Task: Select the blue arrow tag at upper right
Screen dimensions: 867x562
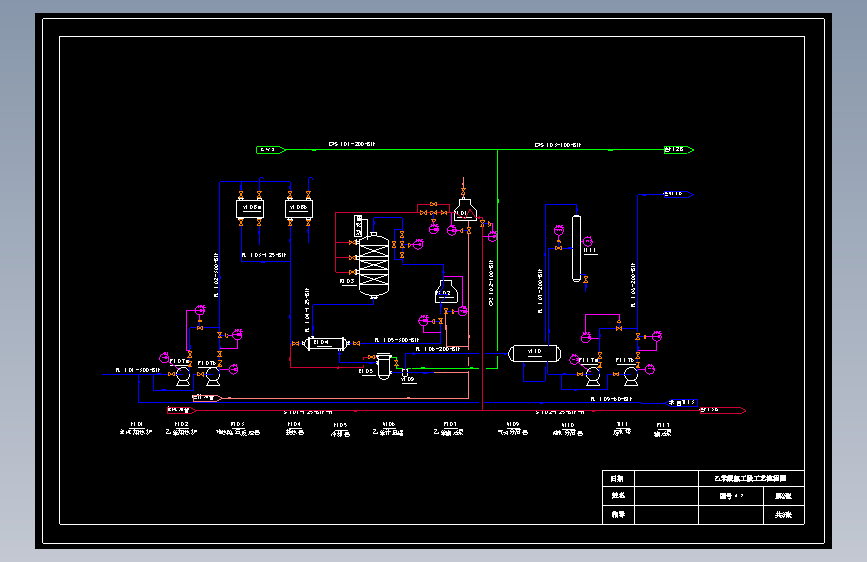Action: pyautogui.click(x=678, y=194)
